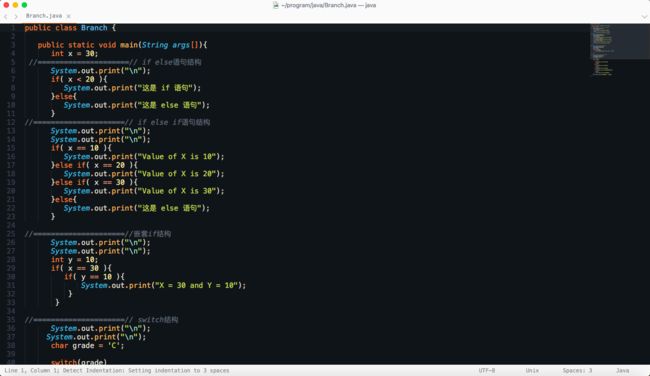Click the string "Value of X is 30"
The height and width of the screenshot is (376, 650).
point(177,191)
